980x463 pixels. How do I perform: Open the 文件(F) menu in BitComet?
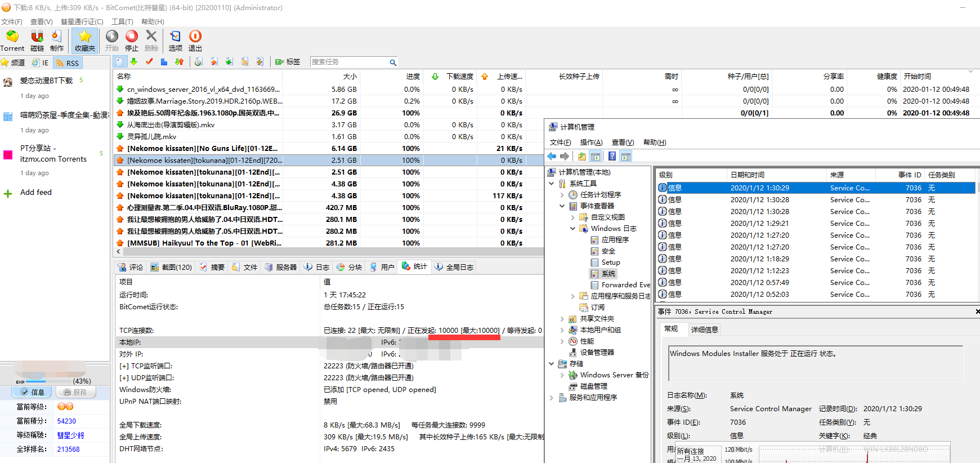12,21
